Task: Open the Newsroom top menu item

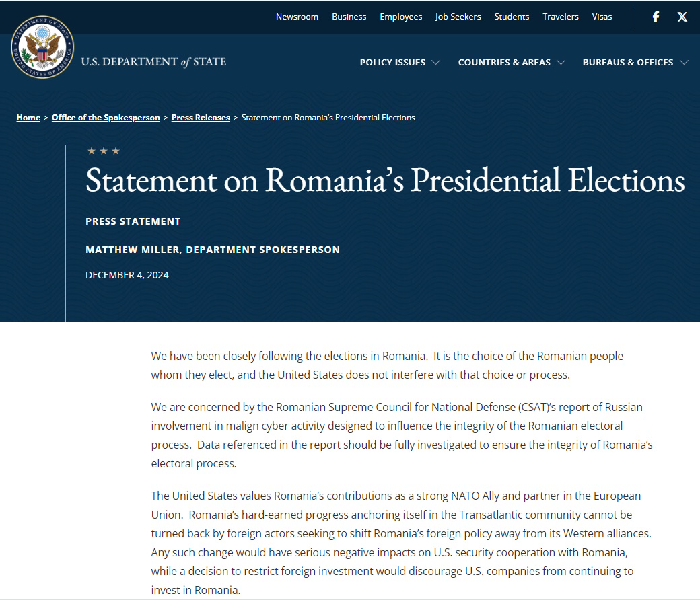Action: pos(297,17)
